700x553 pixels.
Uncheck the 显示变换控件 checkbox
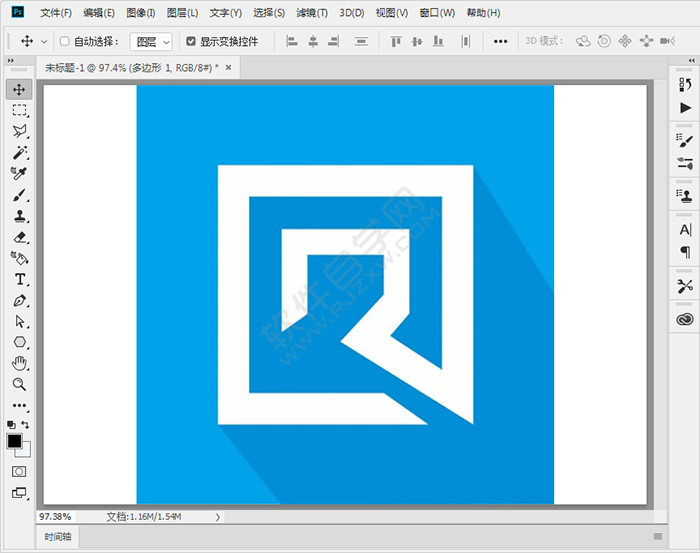click(191, 42)
